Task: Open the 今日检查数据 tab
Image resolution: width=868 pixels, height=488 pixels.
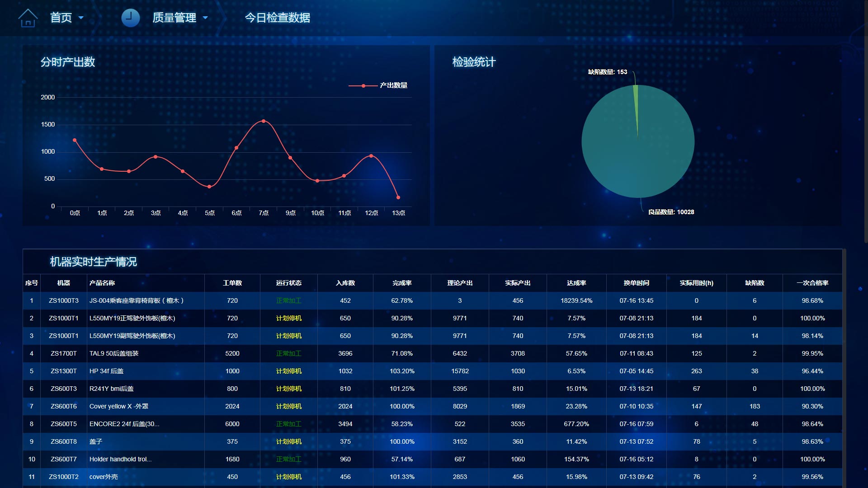Action: coord(277,18)
